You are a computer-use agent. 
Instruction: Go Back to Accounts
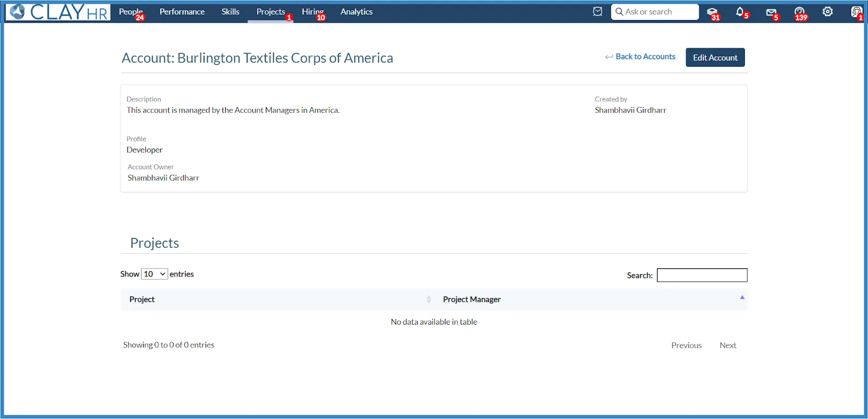pos(640,56)
